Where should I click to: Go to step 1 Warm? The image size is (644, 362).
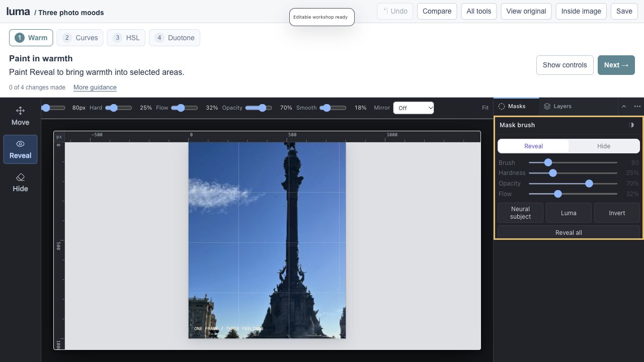[x=31, y=38]
